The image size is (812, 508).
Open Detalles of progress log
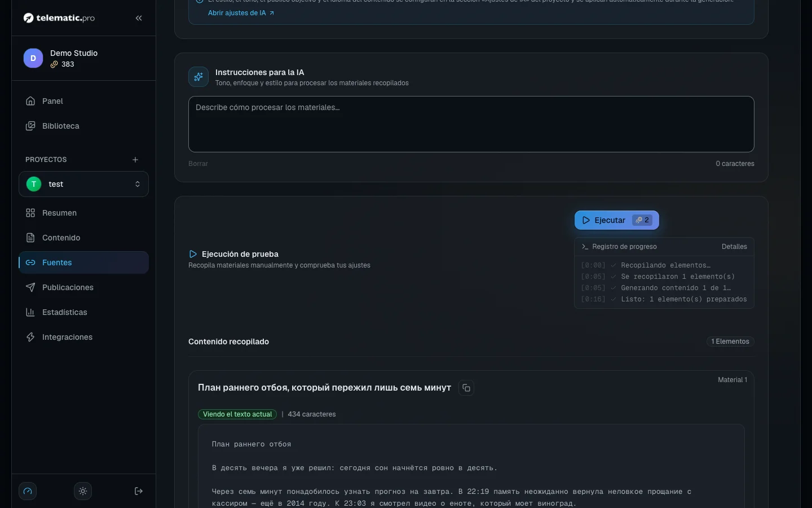(734, 247)
